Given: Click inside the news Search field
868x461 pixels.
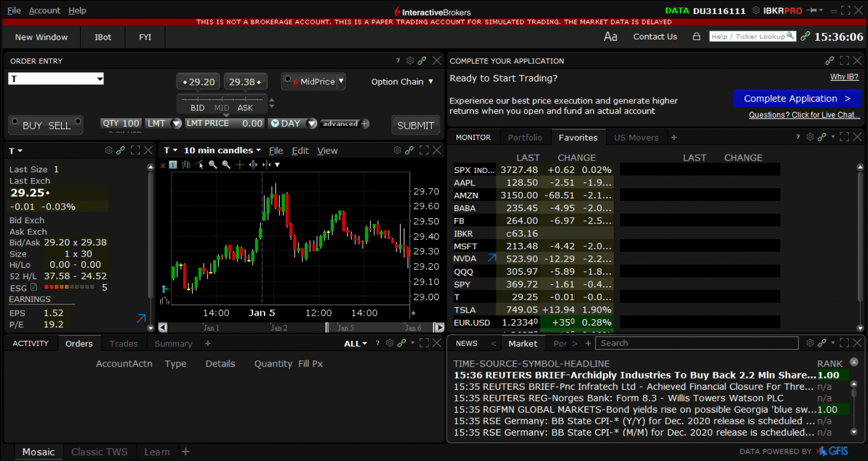Looking at the screenshot, I should click(695, 343).
